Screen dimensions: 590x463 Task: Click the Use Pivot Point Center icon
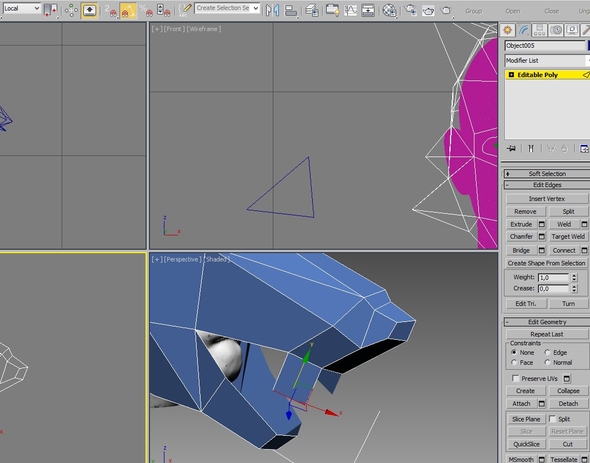point(50,10)
